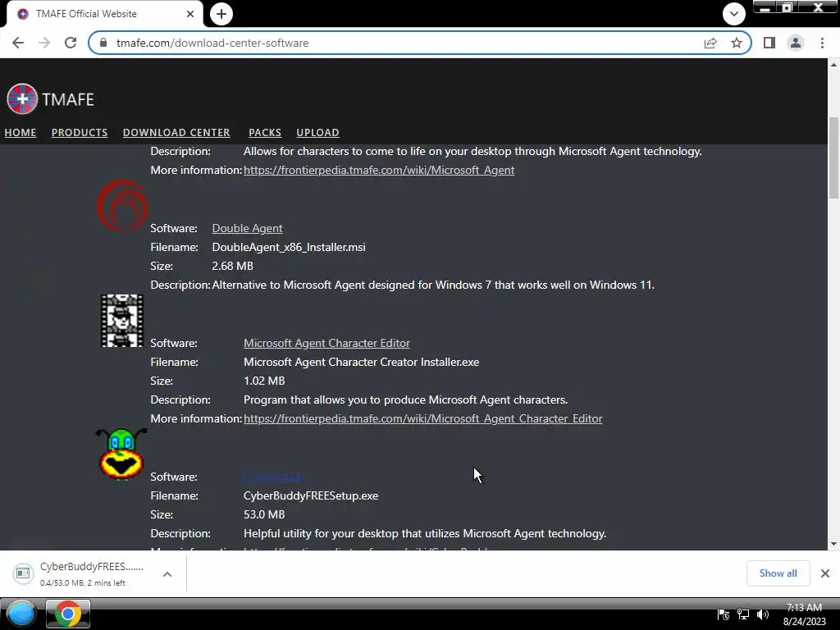The height and width of the screenshot is (630, 840).
Task: Click the download progress 0.4/53.0 MB text
Action: 83,583
